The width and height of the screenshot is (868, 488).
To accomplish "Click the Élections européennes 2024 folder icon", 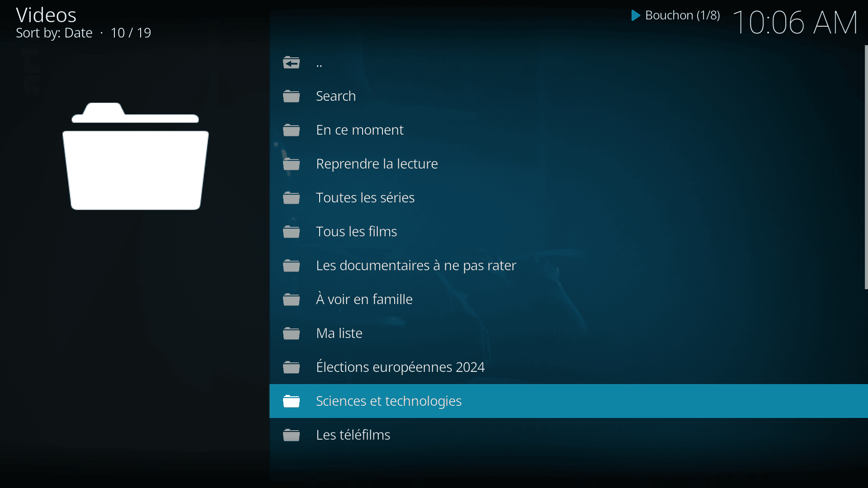I will [x=291, y=367].
